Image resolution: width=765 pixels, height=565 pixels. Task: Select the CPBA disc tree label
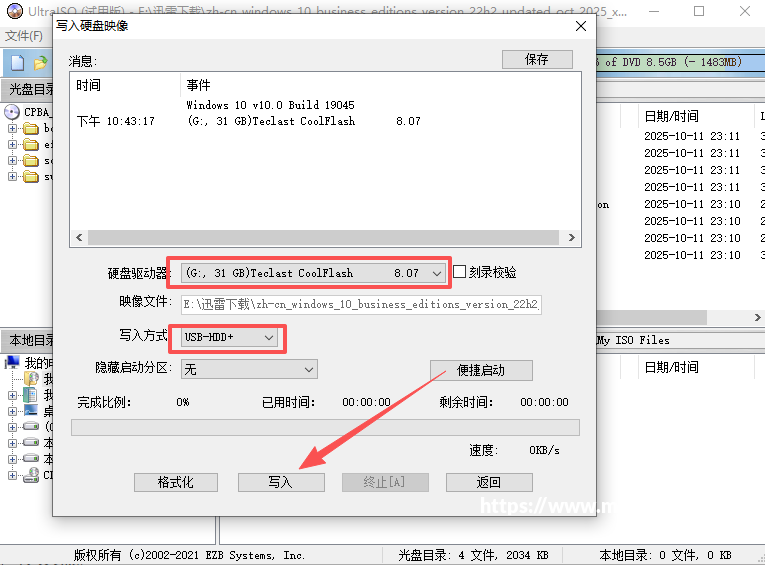tap(38, 112)
